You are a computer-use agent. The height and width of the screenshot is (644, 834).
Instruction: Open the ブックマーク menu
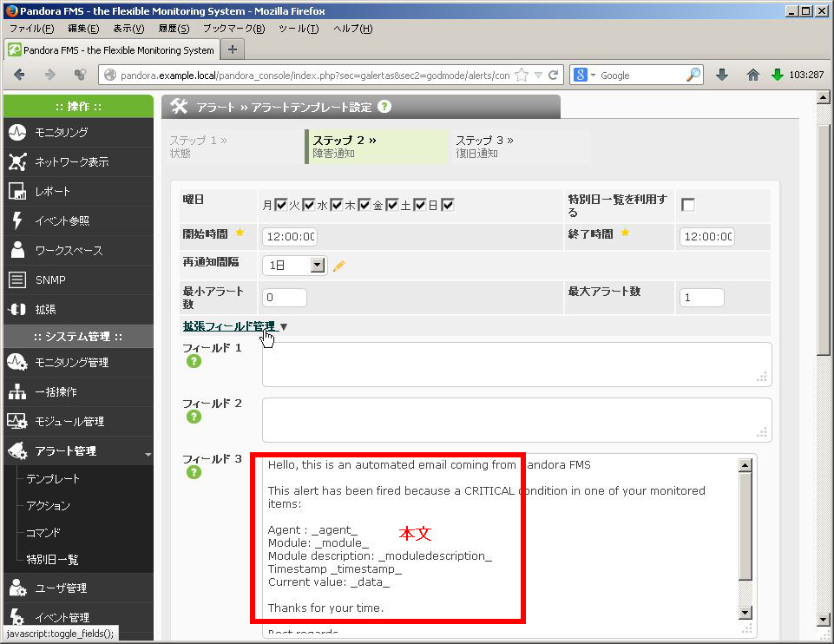click(233, 29)
